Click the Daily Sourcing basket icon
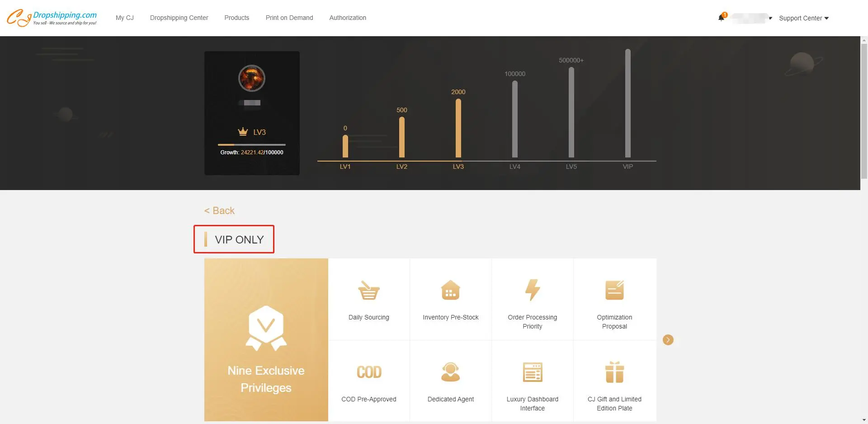The height and width of the screenshot is (424, 868). (368, 291)
